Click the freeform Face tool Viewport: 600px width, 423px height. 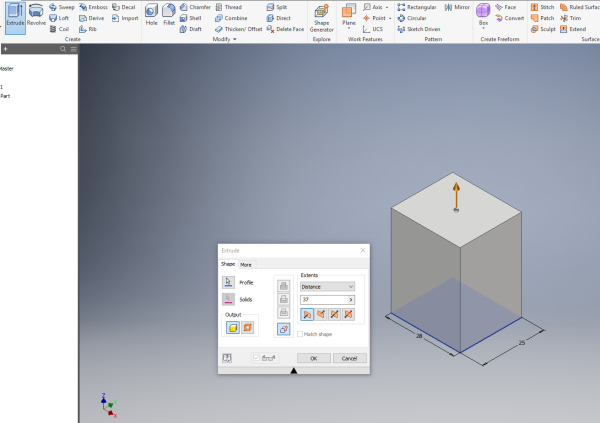tap(505, 7)
